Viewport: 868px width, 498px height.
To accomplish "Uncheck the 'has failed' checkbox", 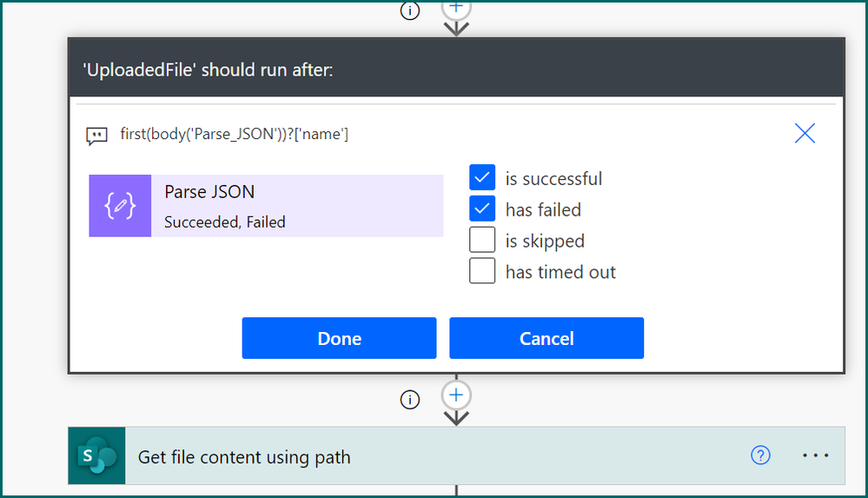I will click(482, 209).
